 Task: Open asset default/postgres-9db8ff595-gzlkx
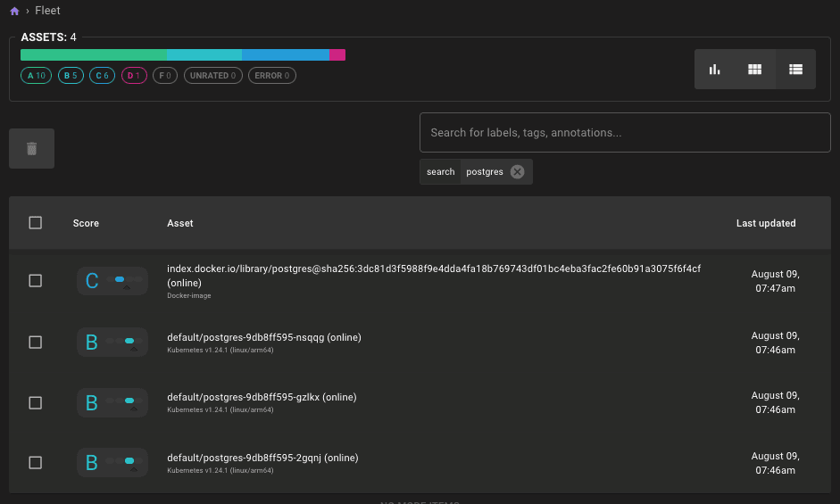pos(262,398)
